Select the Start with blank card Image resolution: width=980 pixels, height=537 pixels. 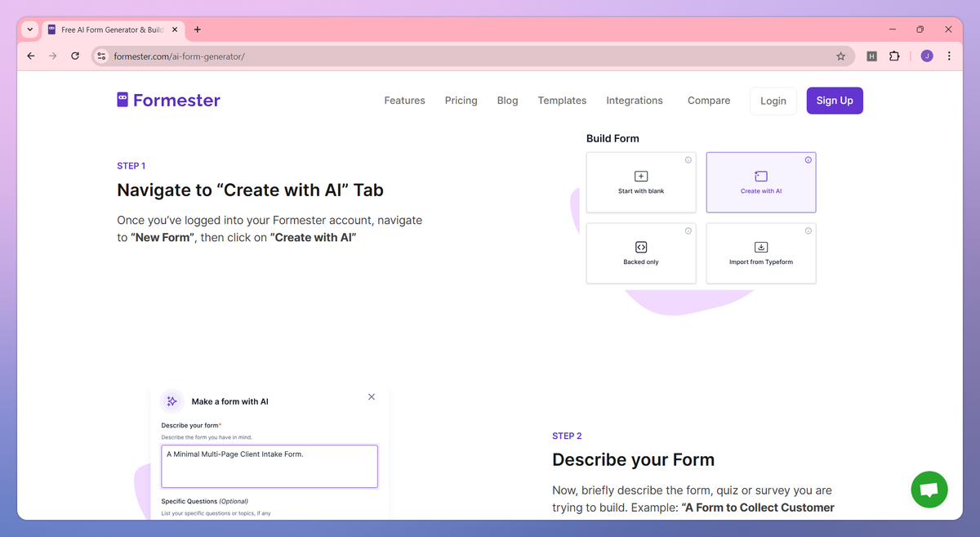pos(641,182)
